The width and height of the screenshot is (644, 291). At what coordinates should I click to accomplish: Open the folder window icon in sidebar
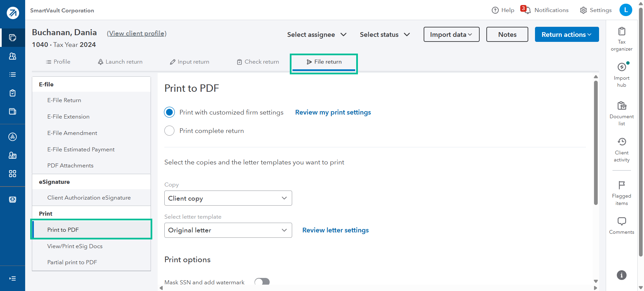12,111
